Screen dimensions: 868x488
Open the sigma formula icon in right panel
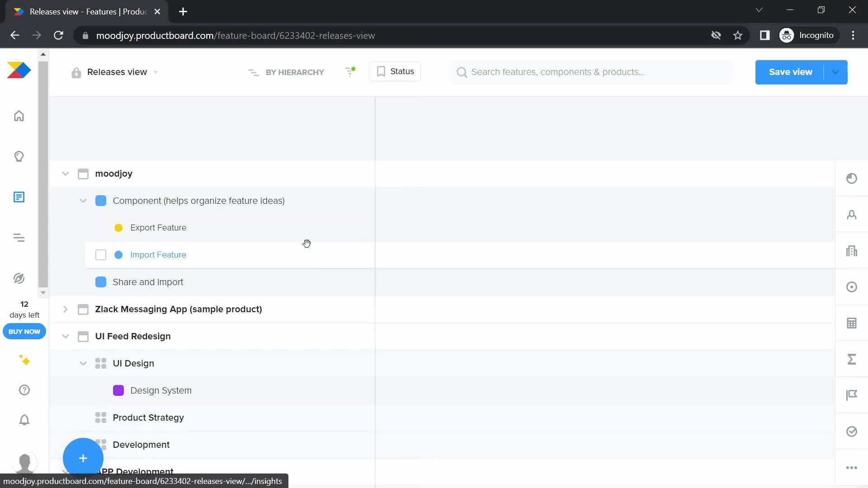coord(852,359)
